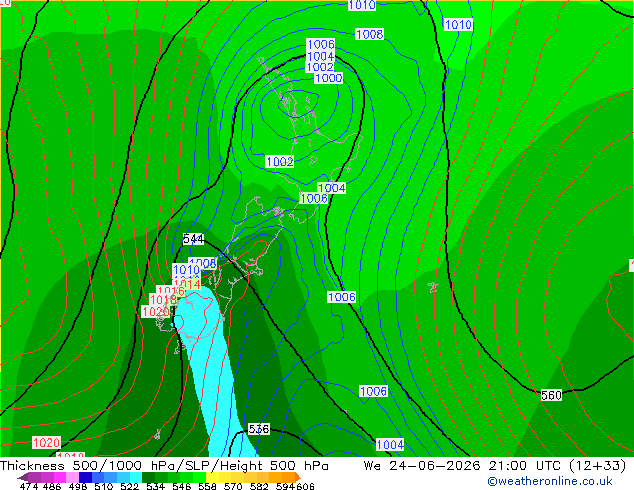The width and height of the screenshot is (634, 490).
Task: Click the red 1014 pressure label
Action: 188,284
